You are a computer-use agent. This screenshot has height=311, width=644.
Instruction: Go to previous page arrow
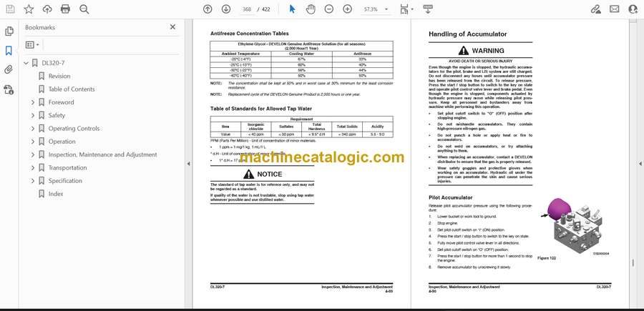[x=208, y=9]
